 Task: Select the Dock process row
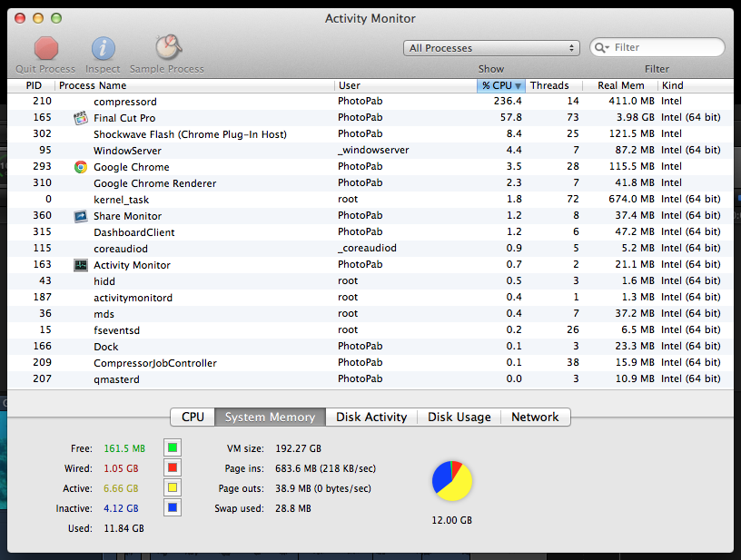[x=370, y=347]
